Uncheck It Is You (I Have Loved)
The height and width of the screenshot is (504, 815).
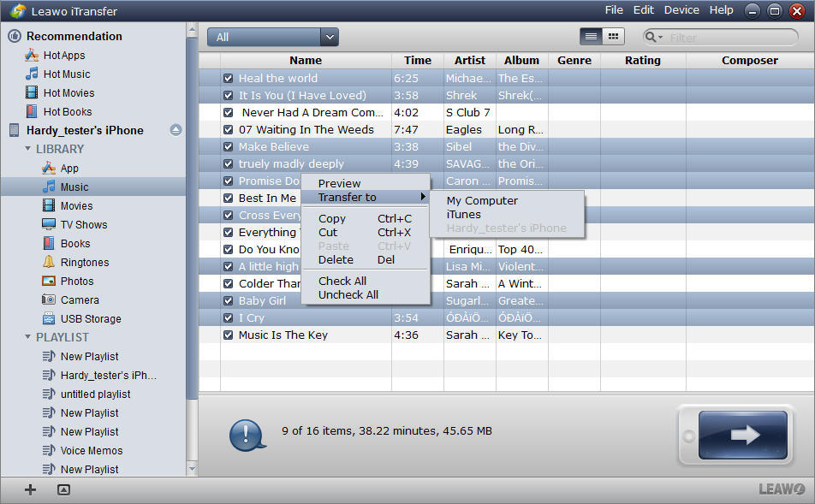(229, 96)
